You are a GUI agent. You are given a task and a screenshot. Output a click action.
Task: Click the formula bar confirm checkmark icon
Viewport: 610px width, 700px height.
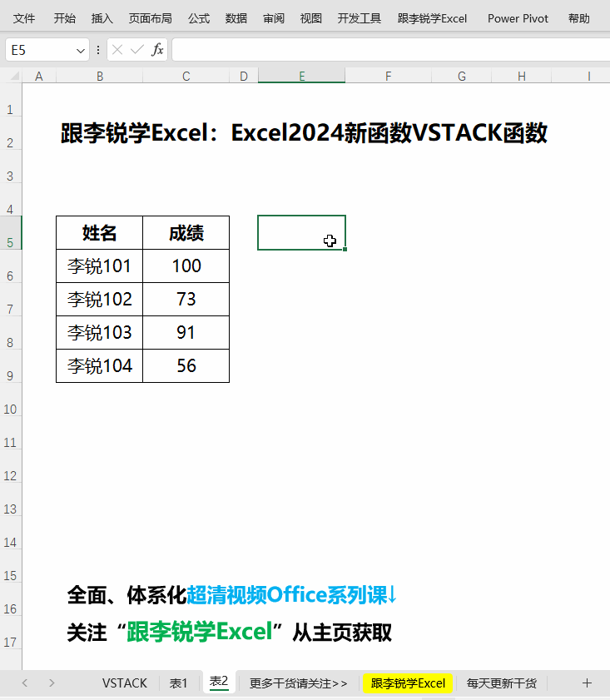tap(137, 50)
